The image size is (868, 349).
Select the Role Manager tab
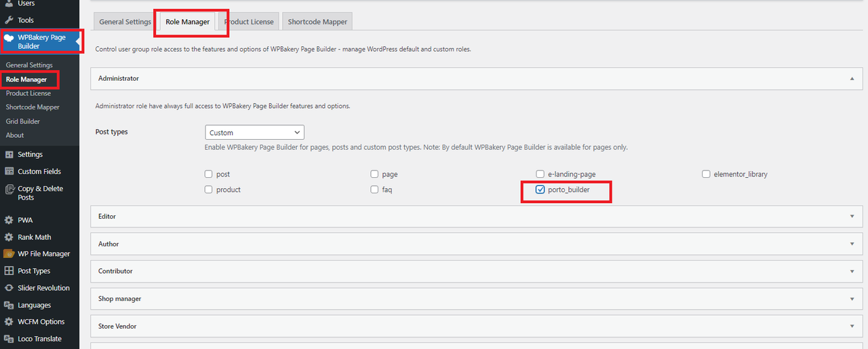[x=188, y=22]
